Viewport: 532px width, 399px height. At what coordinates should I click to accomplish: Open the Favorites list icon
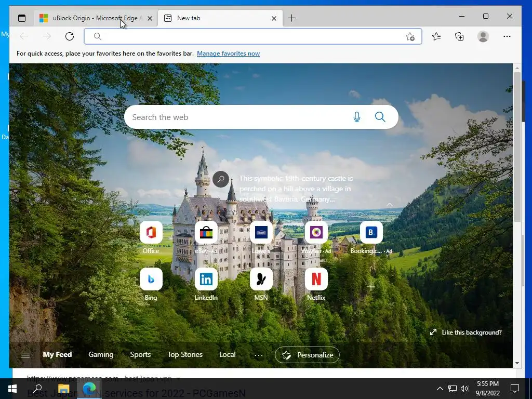[x=436, y=36]
